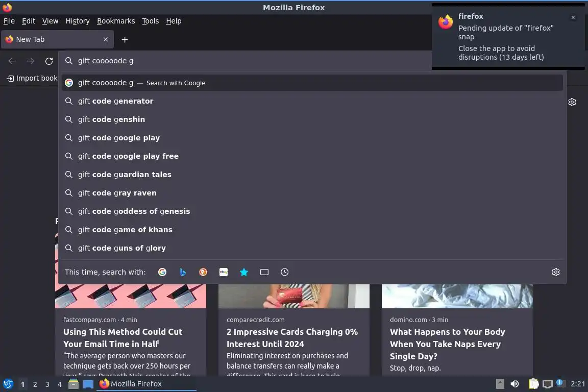Click the network monitor tray icon
The height and width of the screenshot is (392, 588).
coord(548,384)
